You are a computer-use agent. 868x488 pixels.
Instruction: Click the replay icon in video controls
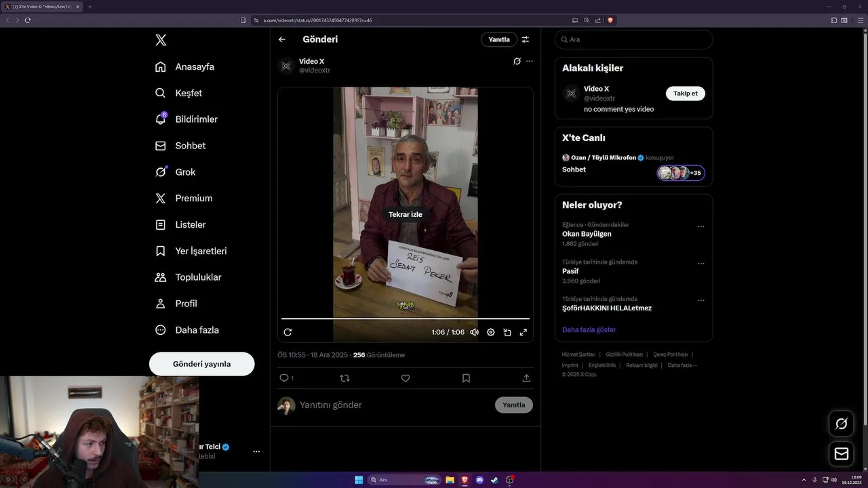[x=288, y=332]
